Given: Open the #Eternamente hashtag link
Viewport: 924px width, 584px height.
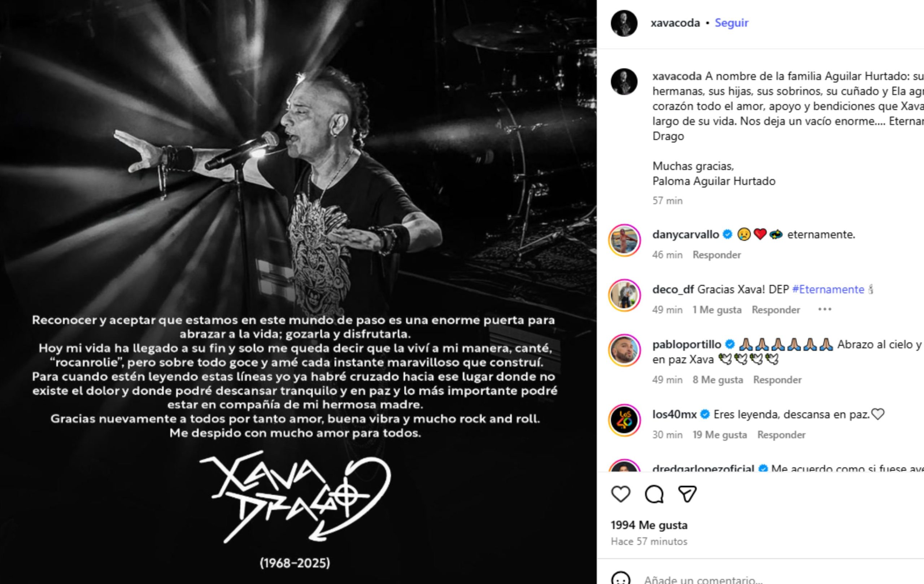Looking at the screenshot, I should point(828,290).
